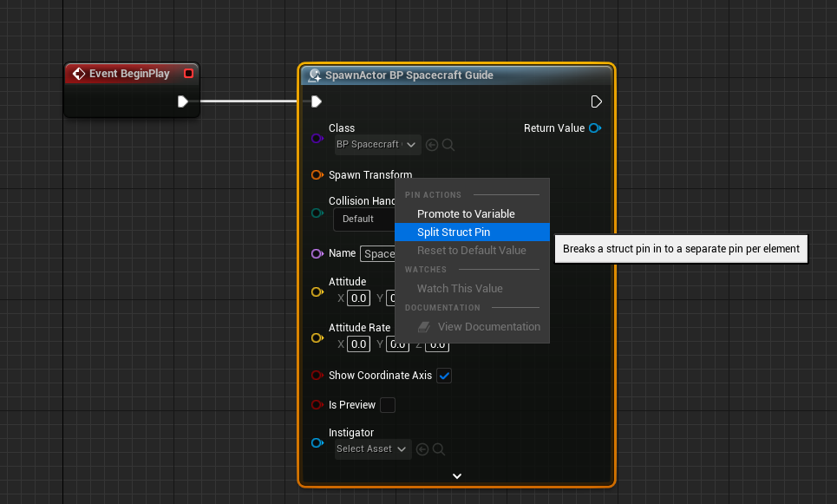
Task: Click the SpawnActor output execution pin
Action: click(x=596, y=101)
